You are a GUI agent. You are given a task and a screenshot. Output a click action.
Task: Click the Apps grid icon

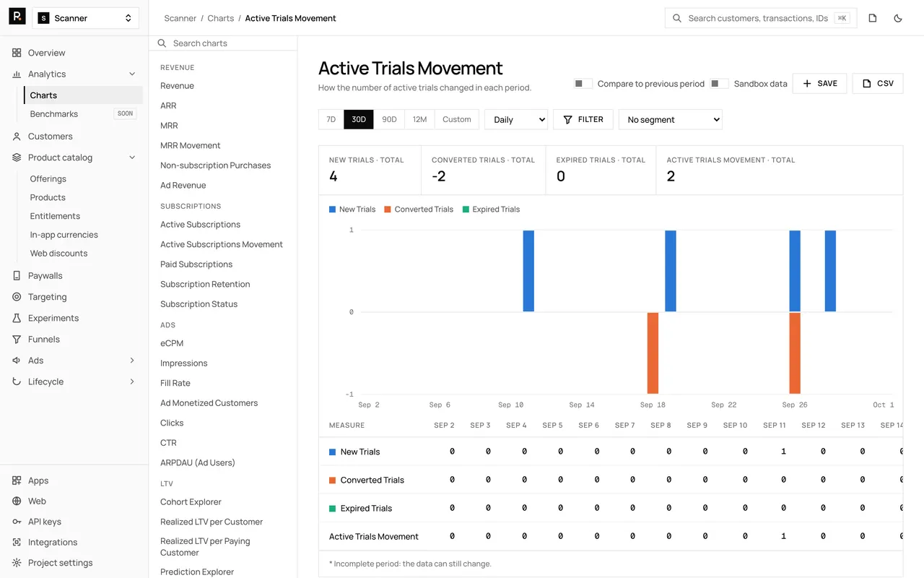17,480
